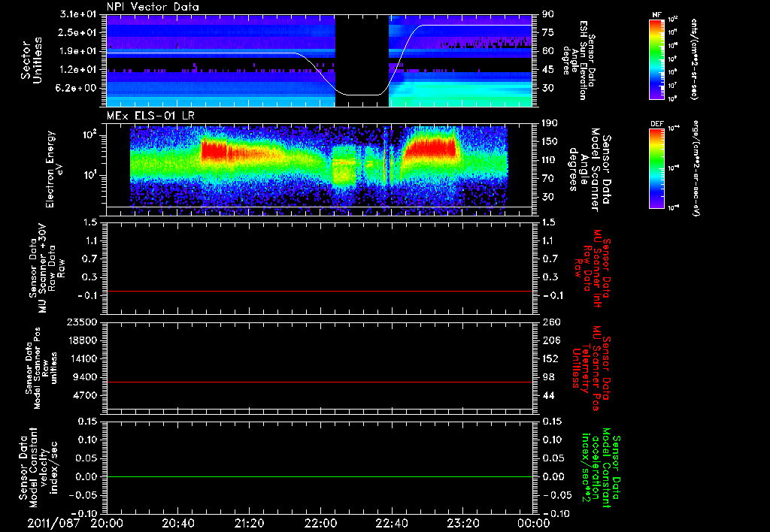This screenshot has height=532, width=770.
Task: Select the 9400 scanner position tick value
Action: coord(85,377)
